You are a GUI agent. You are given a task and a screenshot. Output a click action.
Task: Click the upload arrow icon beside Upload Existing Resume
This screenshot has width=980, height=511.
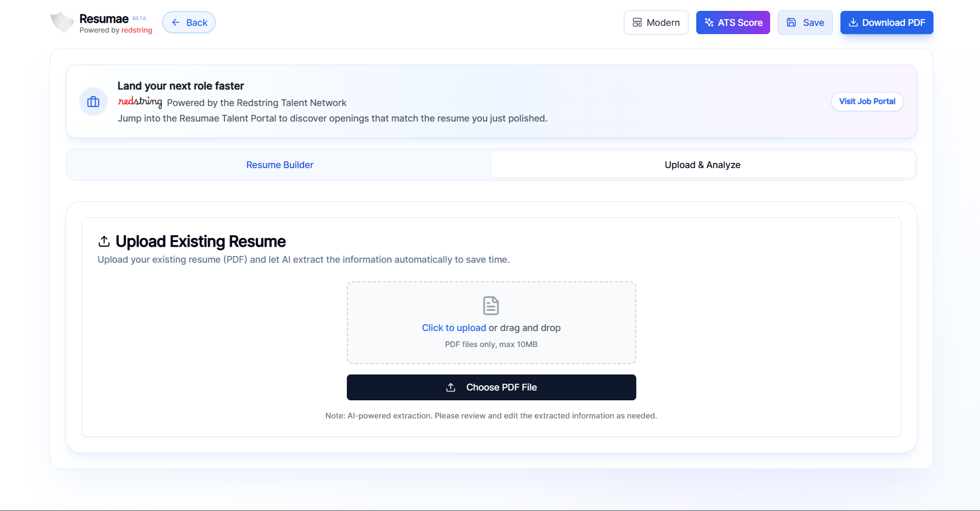coord(104,241)
